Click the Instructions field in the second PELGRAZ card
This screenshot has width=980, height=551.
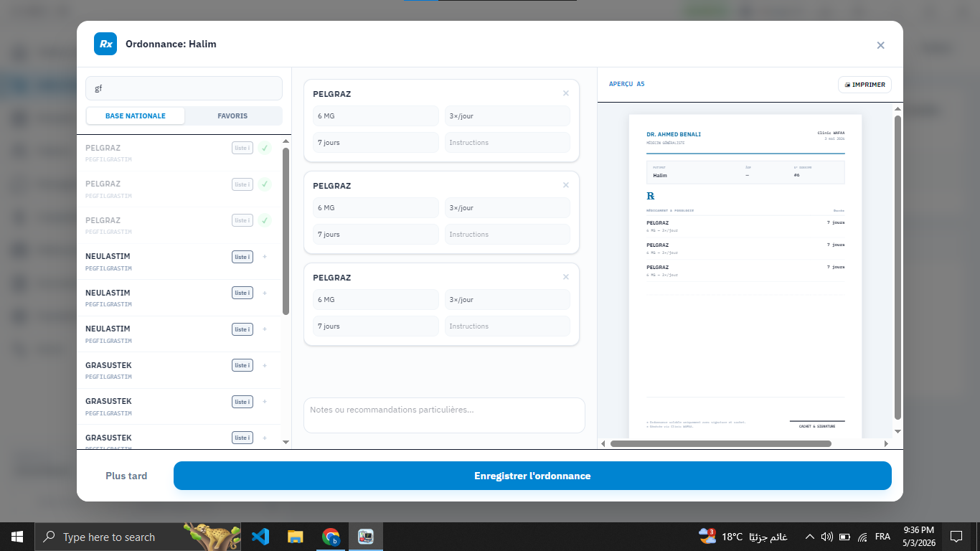[x=507, y=234]
